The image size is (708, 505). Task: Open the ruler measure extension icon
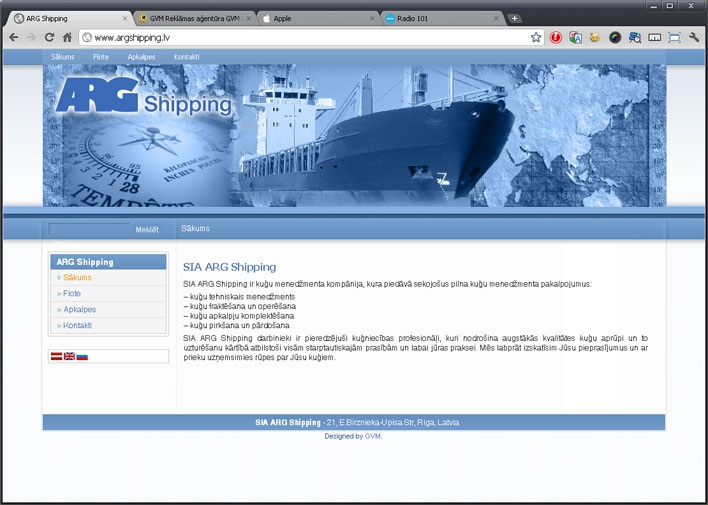[x=655, y=37]
